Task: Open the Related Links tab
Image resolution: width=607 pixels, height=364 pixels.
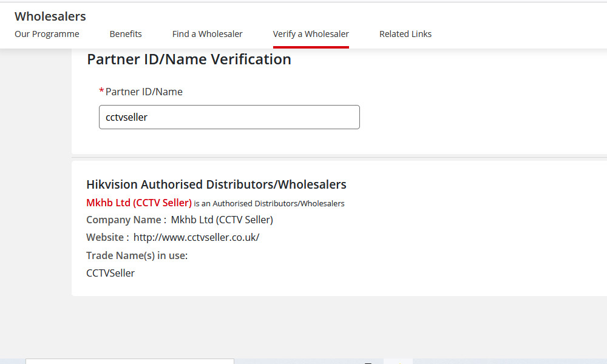Action: (x=405, y=34)
